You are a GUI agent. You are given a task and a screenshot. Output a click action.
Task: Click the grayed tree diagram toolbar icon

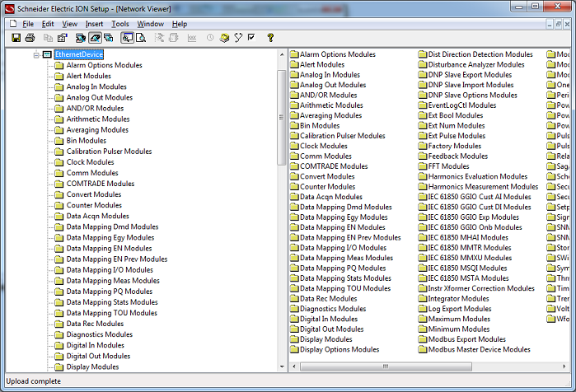159,38
